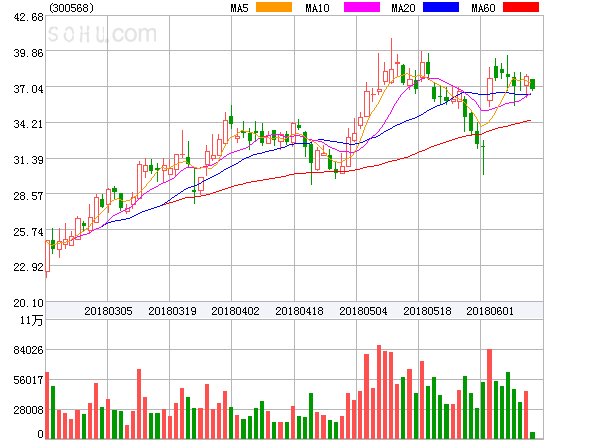Click the MA5 legend label
This screenshot has height=440, width=600.
240,8
